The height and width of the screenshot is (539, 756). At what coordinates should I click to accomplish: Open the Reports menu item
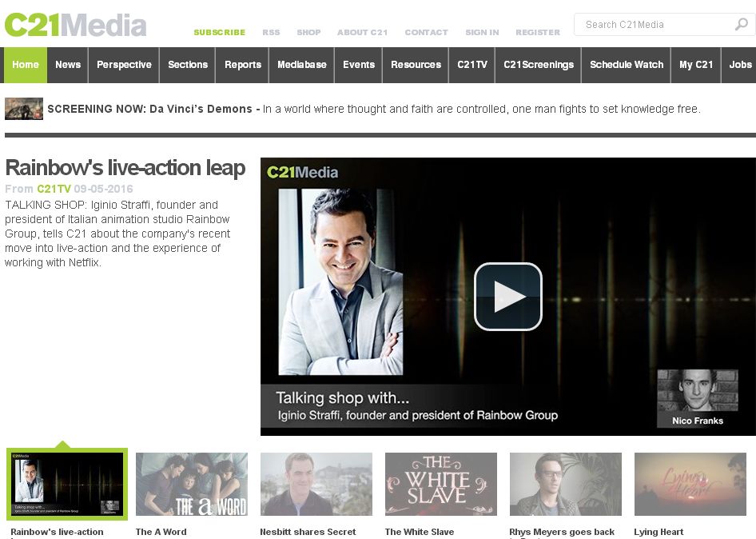pos(243,65)
